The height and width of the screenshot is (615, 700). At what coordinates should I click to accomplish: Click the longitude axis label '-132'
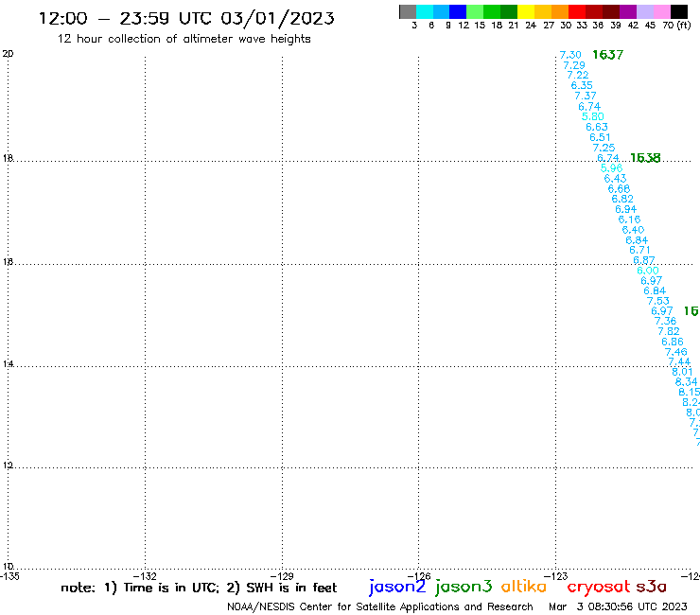[145, 575]
